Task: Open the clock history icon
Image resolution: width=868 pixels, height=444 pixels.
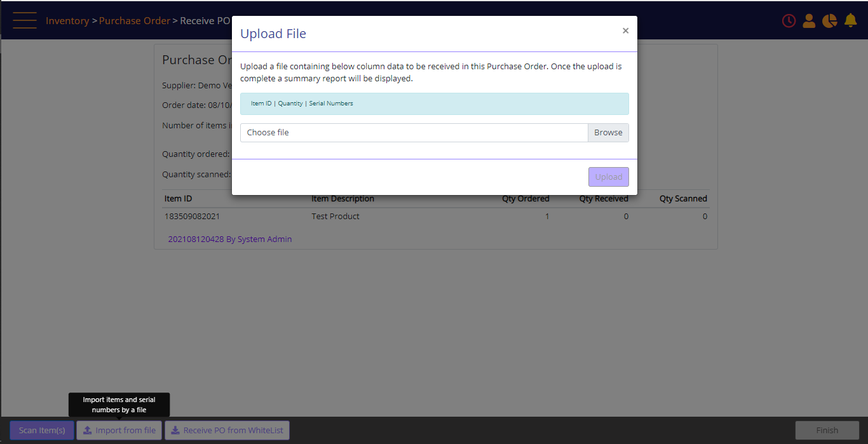Action: click(x=789, y=21)
